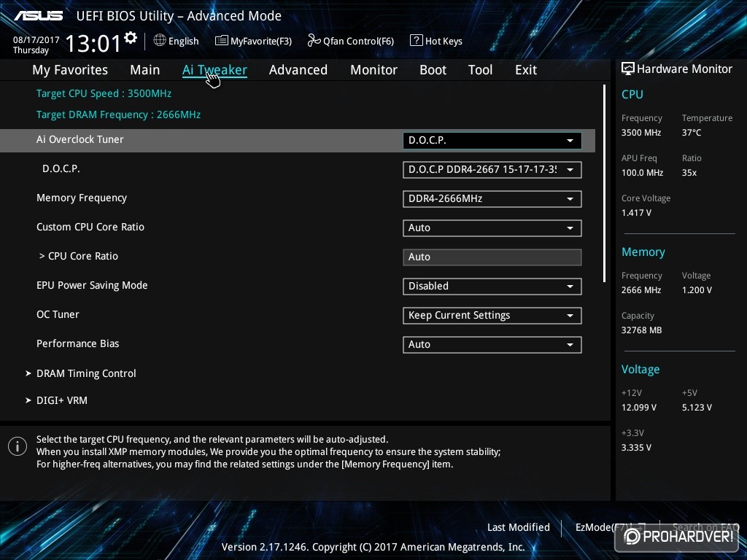Click Target CPU Speed : 3500MHz text

[x=104, y=93]
